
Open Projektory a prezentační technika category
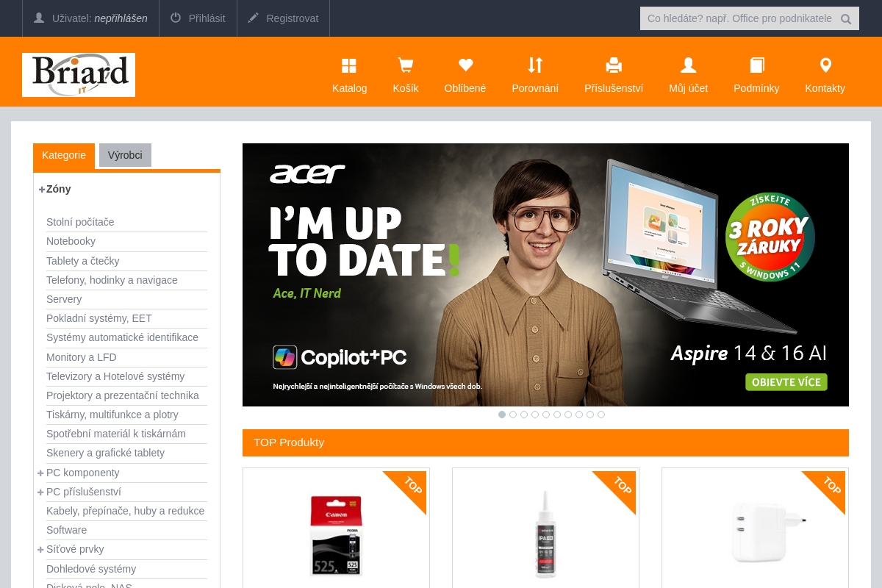pos(123,395)
